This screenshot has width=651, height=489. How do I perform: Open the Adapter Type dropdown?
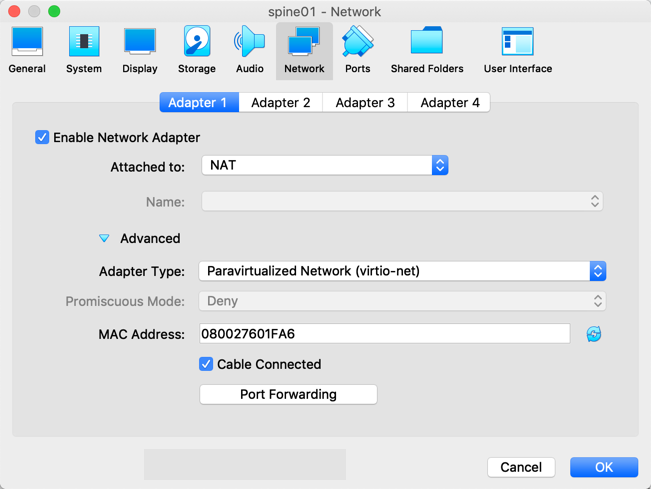tap(402, 271)
